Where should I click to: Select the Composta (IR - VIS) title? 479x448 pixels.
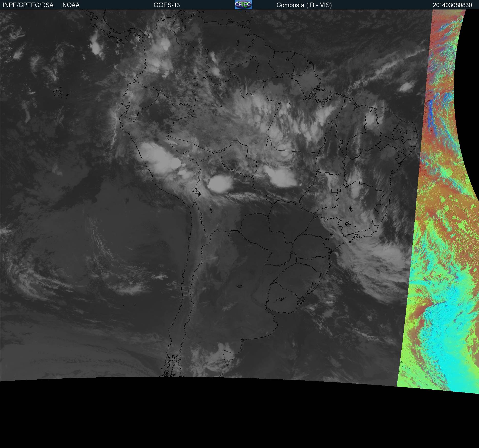(304, 5)
